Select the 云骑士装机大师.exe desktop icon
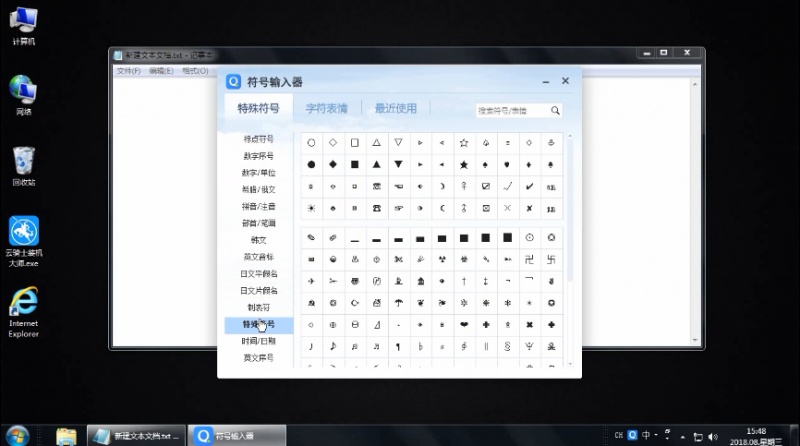The image size is (800, 446). (x=24, y=241)
